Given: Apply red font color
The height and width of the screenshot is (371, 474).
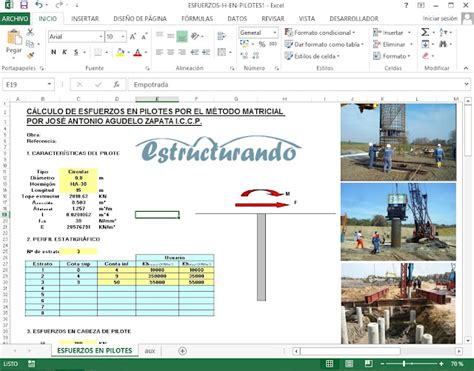Looking at the screenshot, I should (137, 52).
